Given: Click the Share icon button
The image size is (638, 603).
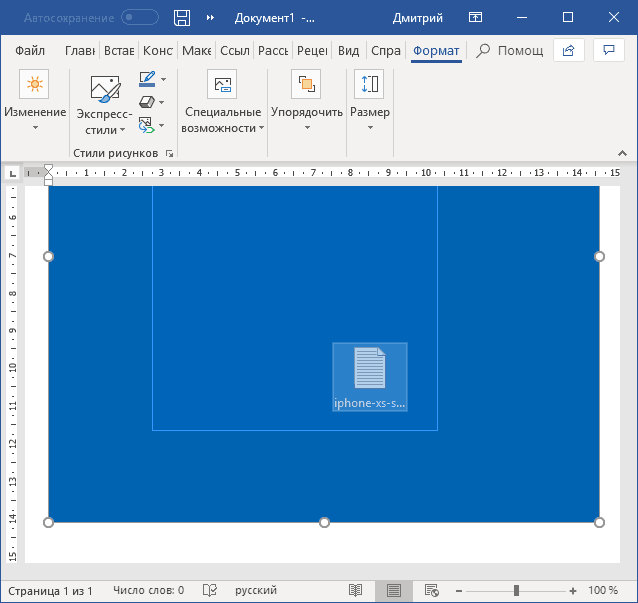Looking at the screenshot, I should click(568, 50).
